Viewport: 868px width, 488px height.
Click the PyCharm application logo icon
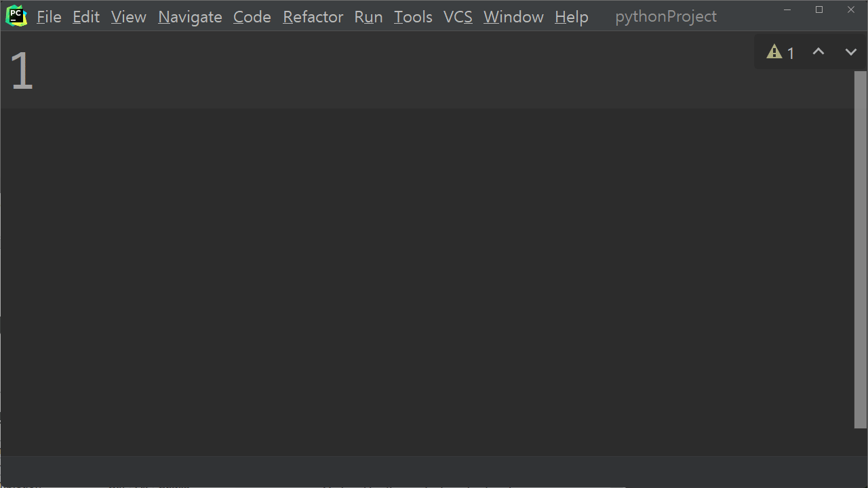[16, 16]
